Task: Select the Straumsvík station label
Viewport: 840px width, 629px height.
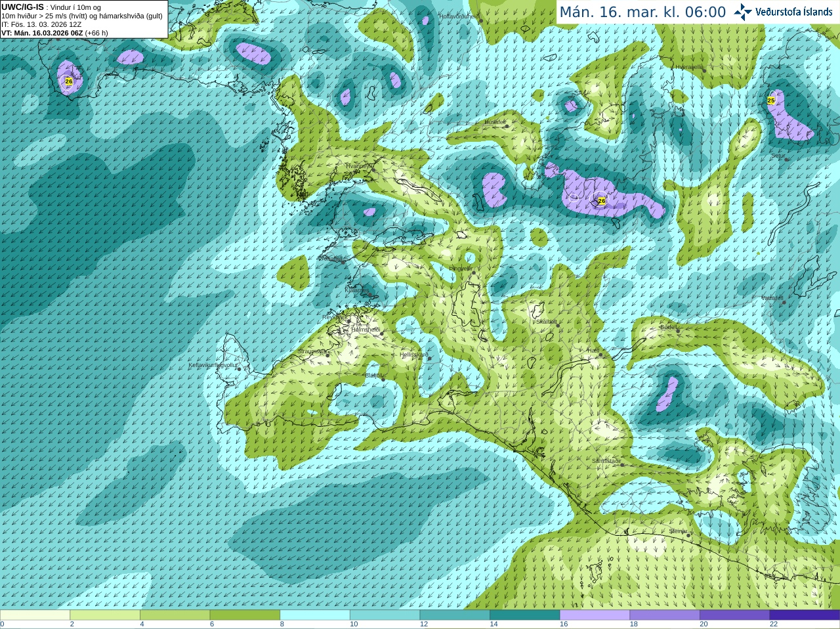Action: tap(312, 351)
